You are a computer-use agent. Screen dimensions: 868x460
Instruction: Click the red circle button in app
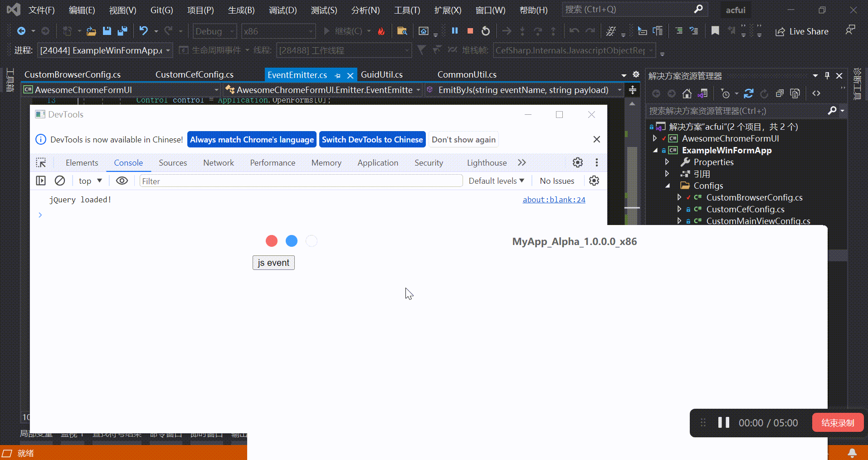coord(272,241)
